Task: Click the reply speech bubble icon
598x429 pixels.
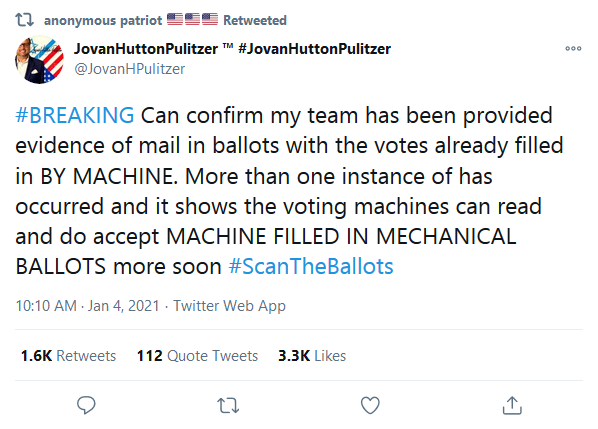Action: [86, 405]
